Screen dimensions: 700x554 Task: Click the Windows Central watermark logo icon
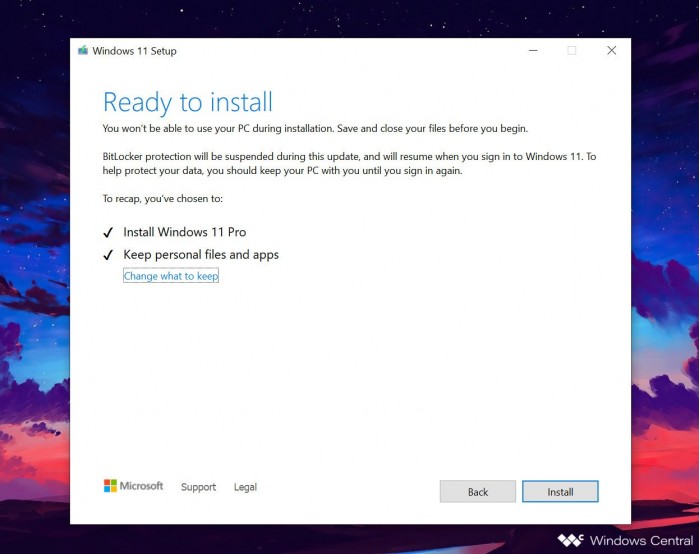click(x=570, y=540)
